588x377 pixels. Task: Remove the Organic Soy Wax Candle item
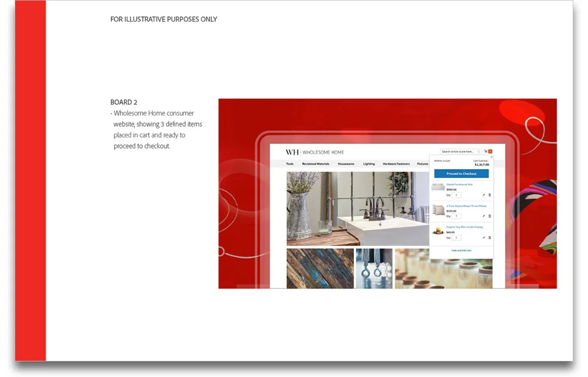pyautogui.click(x=490, y=237)
